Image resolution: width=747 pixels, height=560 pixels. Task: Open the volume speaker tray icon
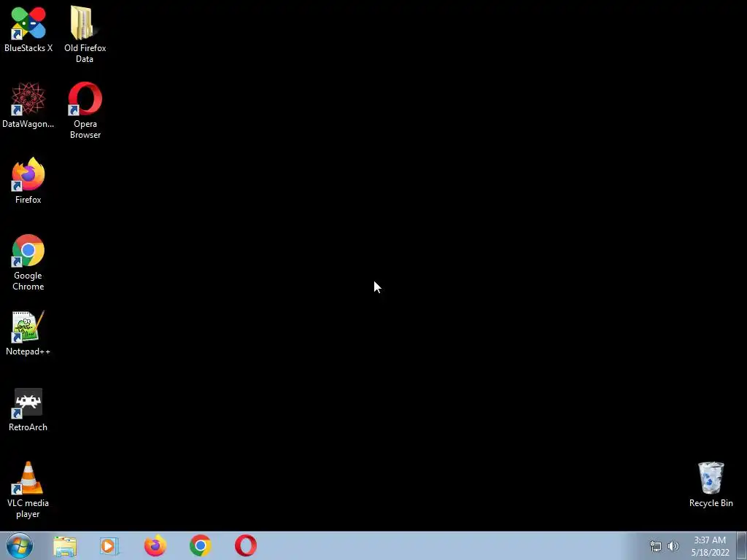coord(673,546)
